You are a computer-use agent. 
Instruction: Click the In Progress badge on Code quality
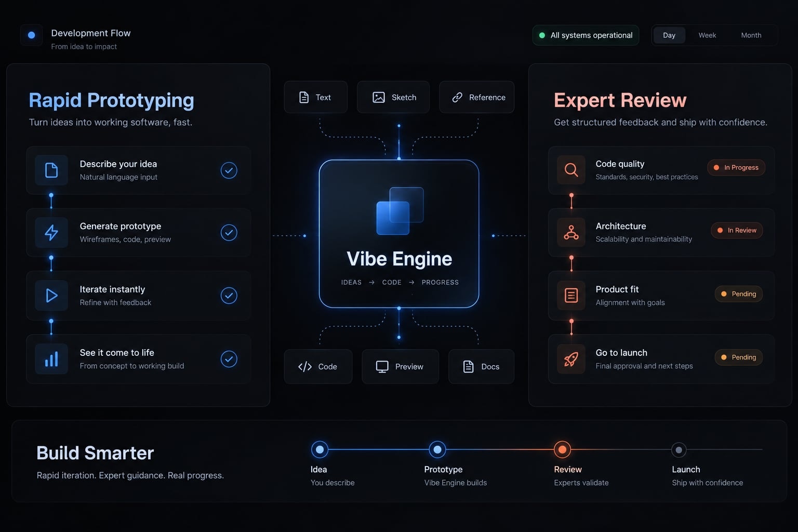[736, 168]
